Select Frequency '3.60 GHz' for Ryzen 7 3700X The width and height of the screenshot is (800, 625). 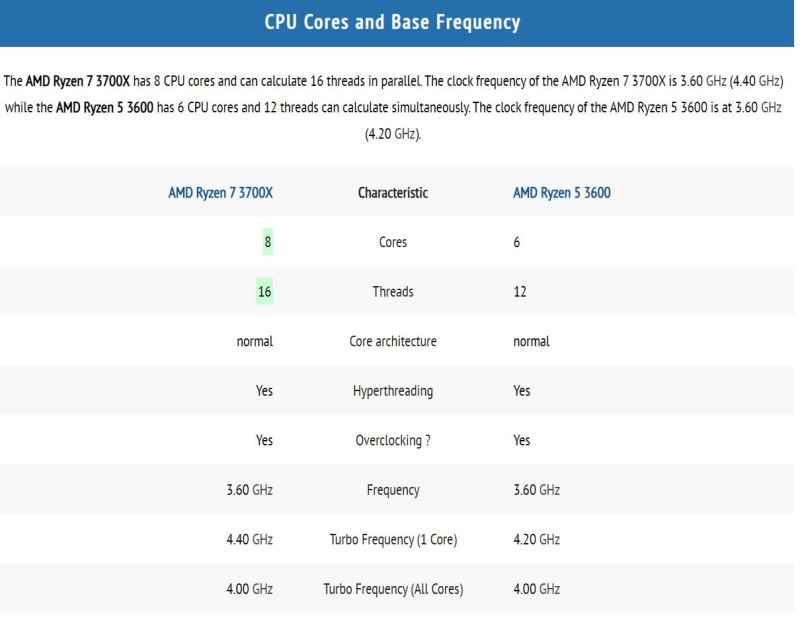tap(249, 490)
